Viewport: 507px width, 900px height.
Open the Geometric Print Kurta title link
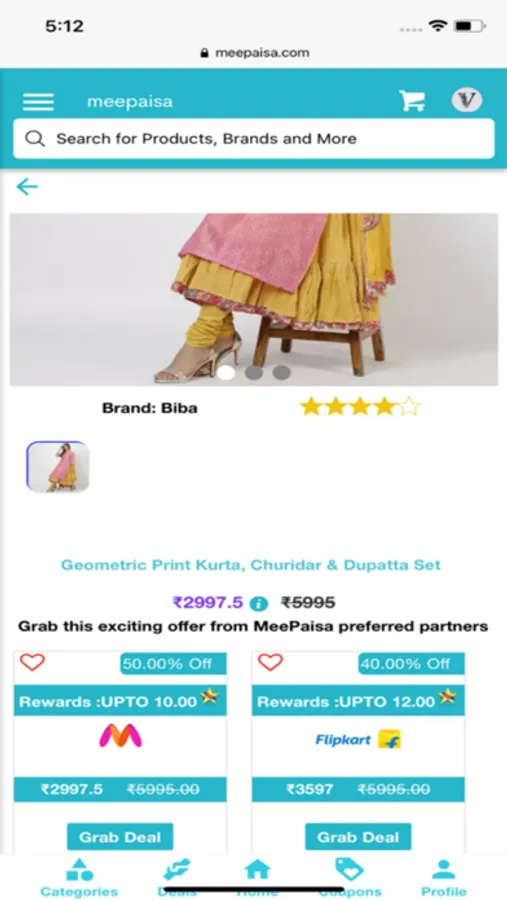click(251, 565)
